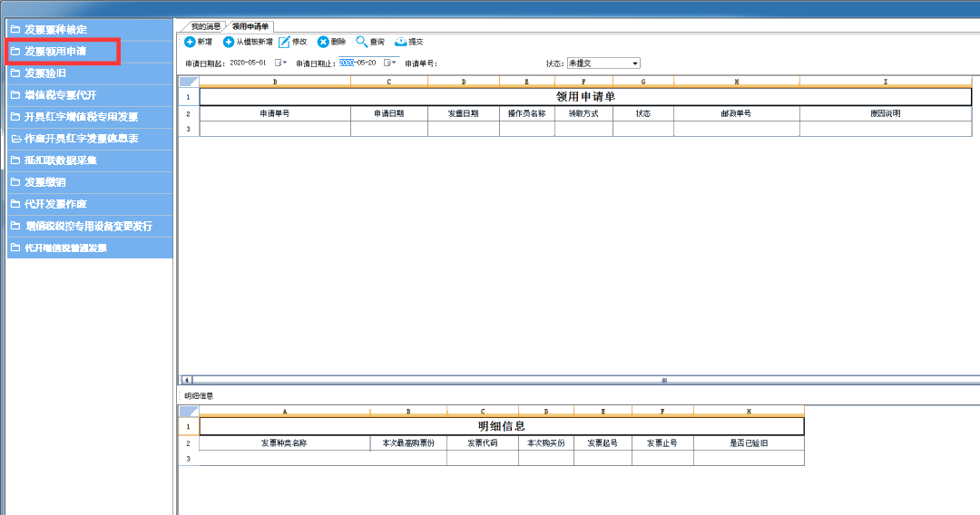Image resolution: width=980 pixels, height=515 pixels.
Task: Open 发票领用申请 in the sidebar
Action: click(x=90, y=51)
